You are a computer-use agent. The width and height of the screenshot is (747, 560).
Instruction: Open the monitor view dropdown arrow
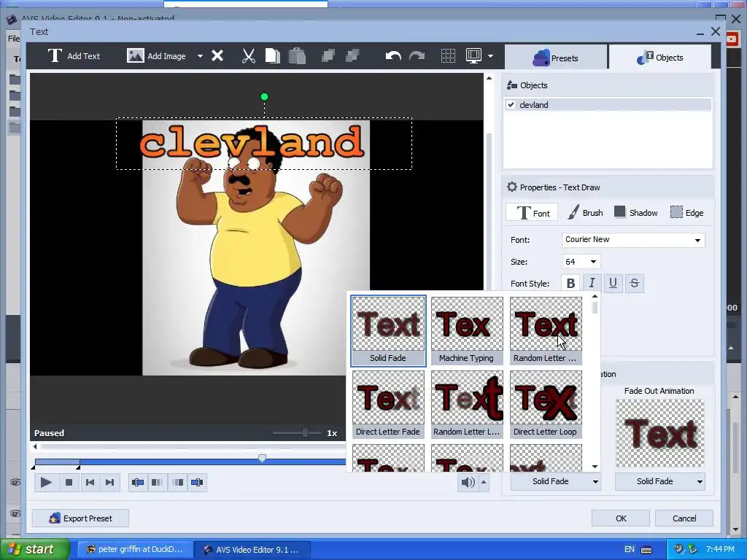pyautogui.click(x=490, y=56)
